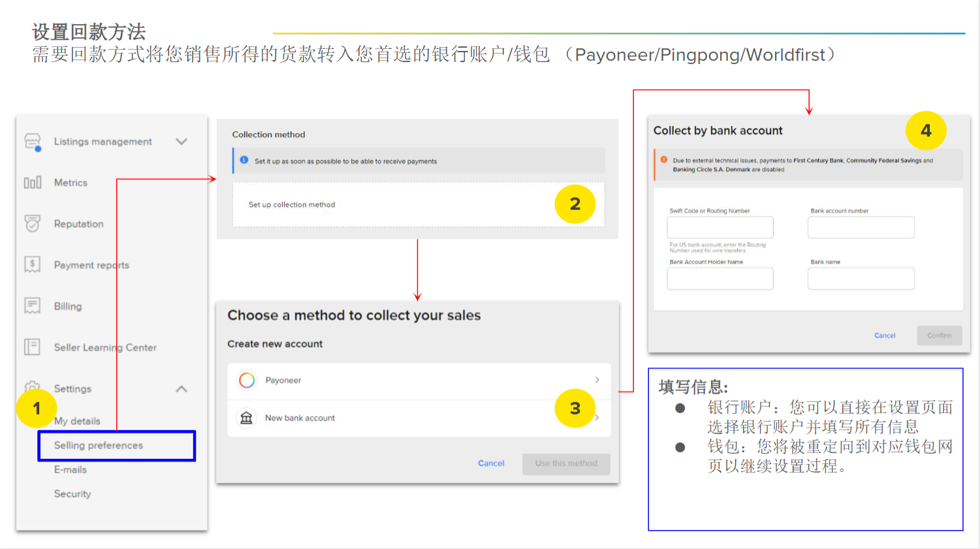Viewport: 980px width, 549px height.
Task: Click Set up collection method box
Action: [419, 204]
